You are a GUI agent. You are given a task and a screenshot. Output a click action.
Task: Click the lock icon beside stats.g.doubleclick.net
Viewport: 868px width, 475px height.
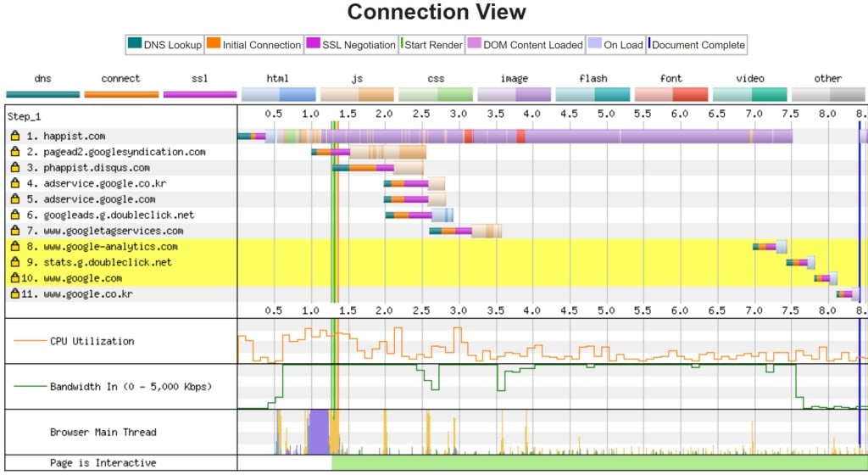14,262
